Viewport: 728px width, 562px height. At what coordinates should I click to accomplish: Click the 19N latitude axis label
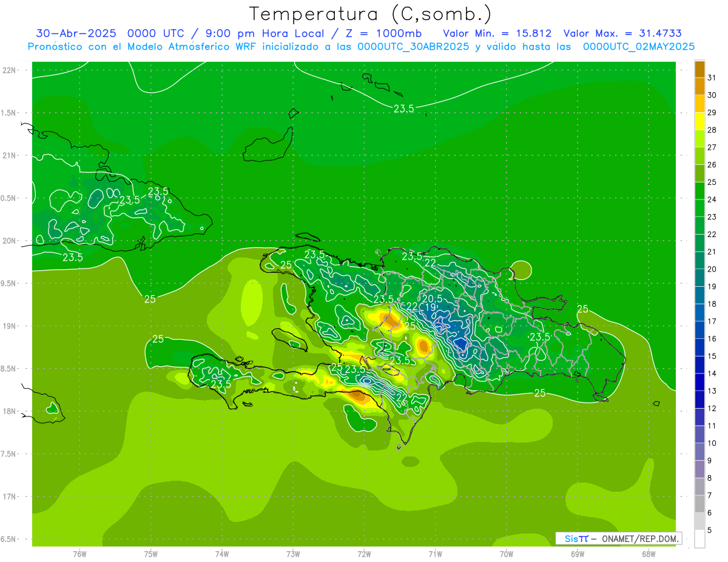9,326
